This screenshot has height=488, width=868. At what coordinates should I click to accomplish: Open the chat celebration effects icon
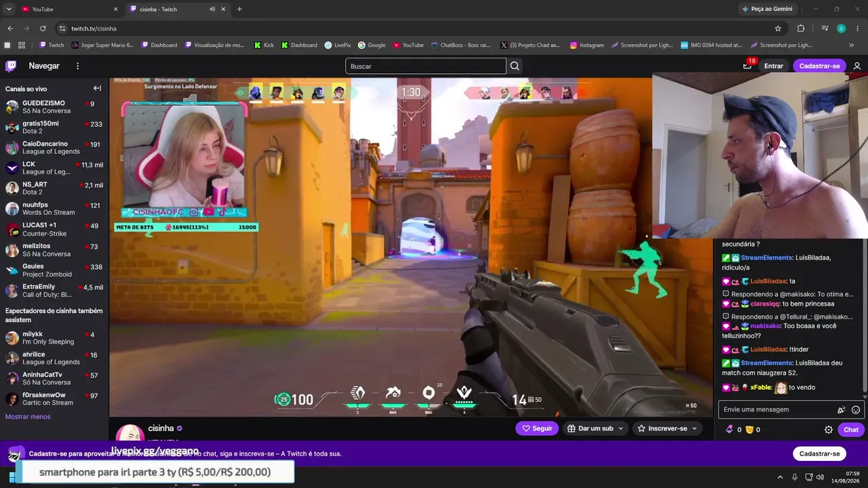[842, 409]
